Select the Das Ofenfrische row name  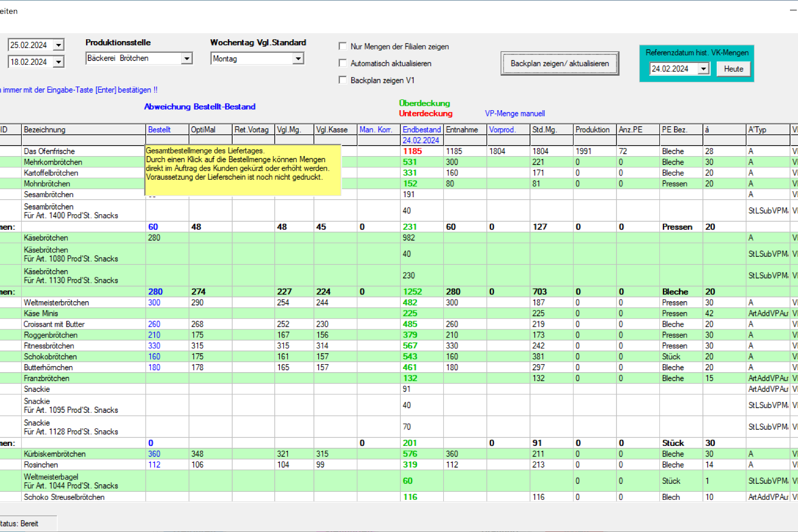tap(49, 151)
